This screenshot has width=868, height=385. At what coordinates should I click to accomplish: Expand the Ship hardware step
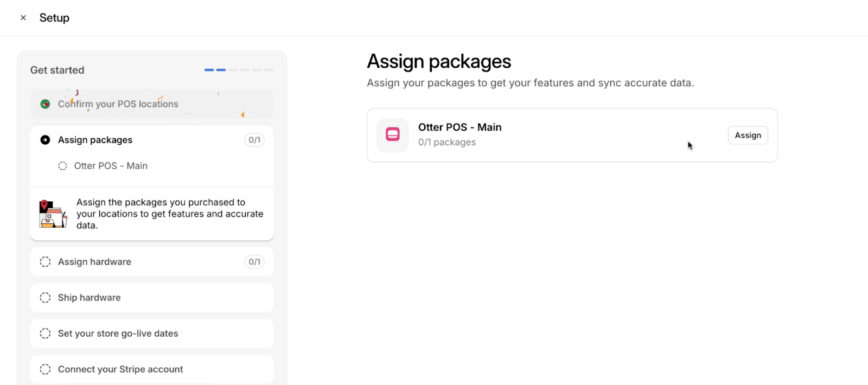(x=90, y=298)
